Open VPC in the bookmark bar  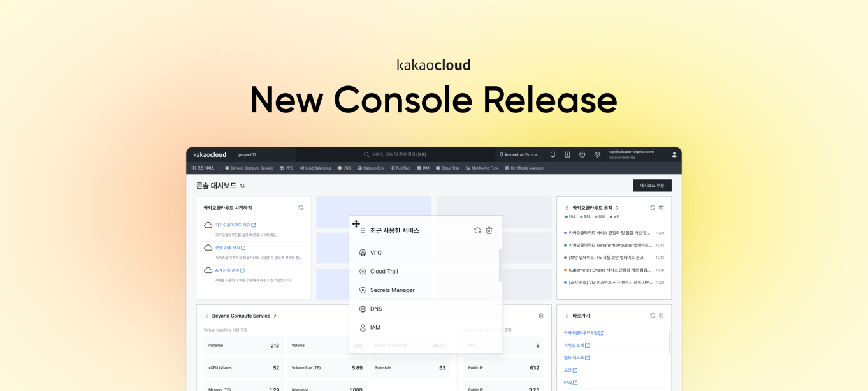point(286,168)
